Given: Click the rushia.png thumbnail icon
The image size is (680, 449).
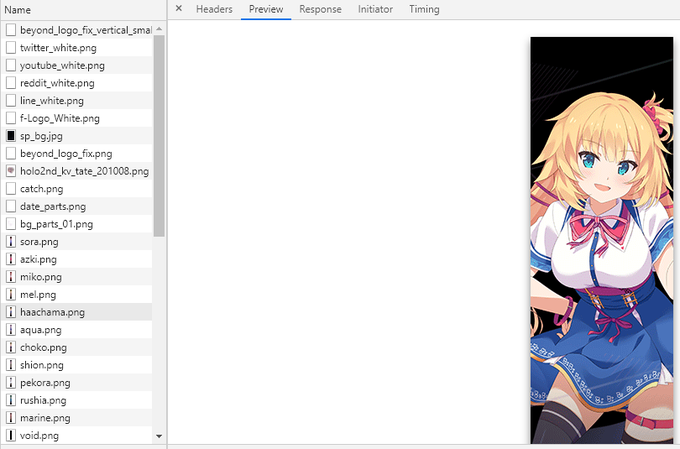Looking at the screenshot, I should click(x=11, y=400).
